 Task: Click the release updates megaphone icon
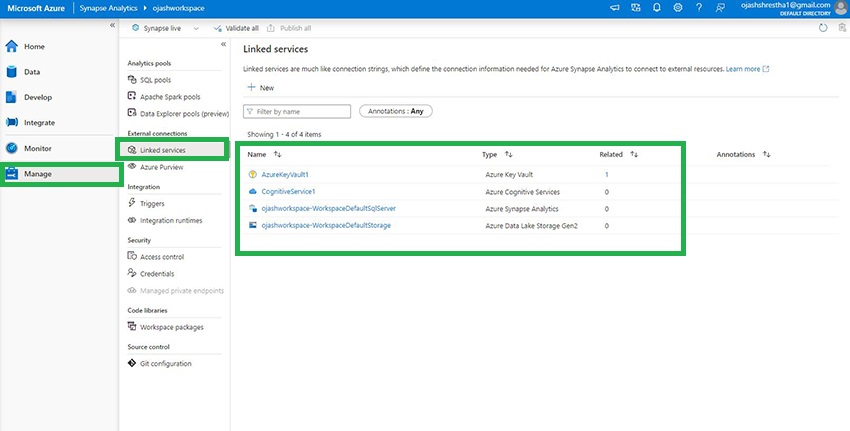614,8
